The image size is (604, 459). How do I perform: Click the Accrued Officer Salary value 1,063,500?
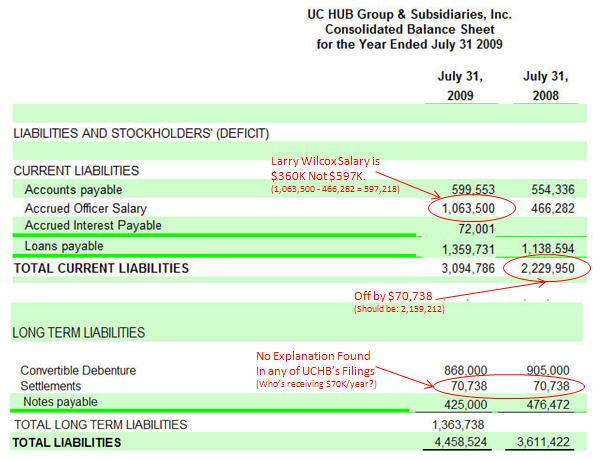click(x=468, y=208)
